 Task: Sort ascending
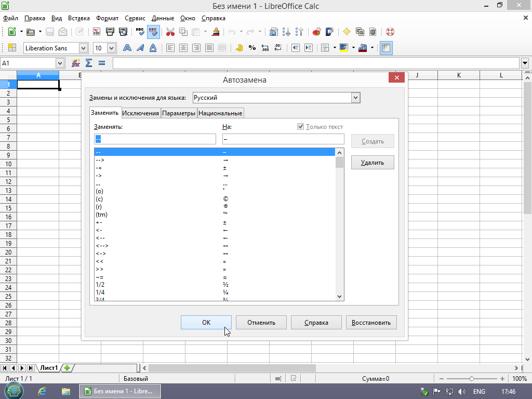click(x=286, y=32)
